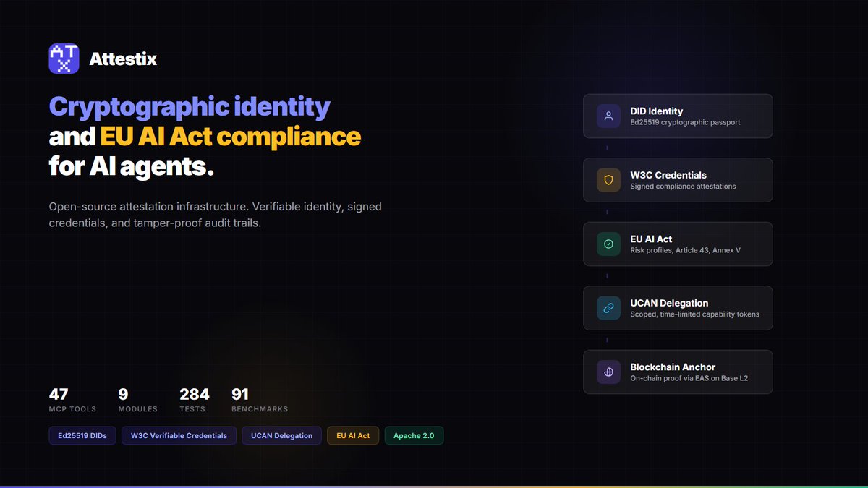Click the 'for AI agents.' headline line
This screenshot has height=488, width=868.
click(x=132, y=166)
